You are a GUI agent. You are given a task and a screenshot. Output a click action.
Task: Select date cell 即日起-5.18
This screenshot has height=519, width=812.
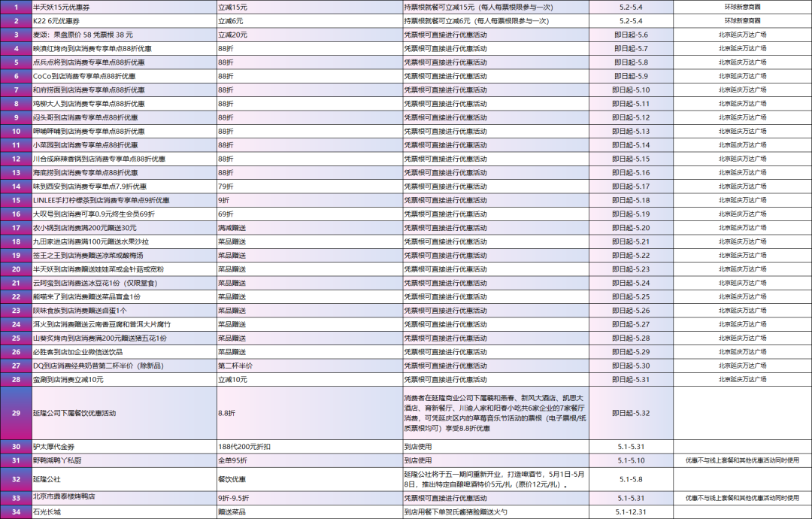tap(630, 200)
